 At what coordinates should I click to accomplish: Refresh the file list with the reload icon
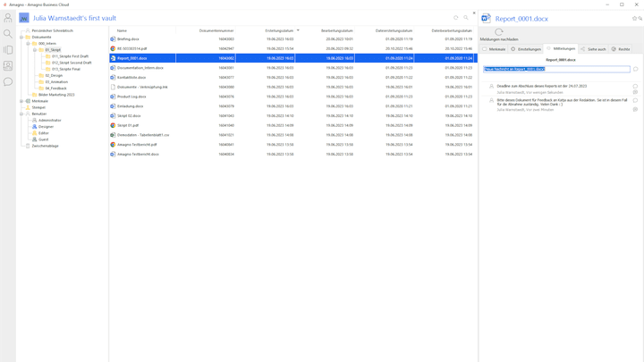(x=455, y=18)
